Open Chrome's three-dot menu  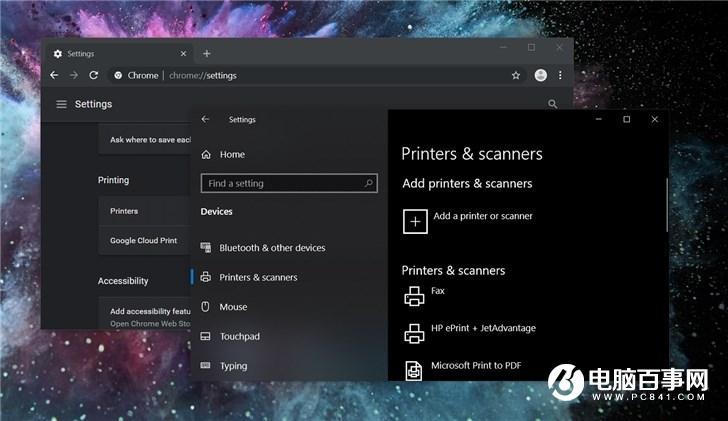pyautogui.click(x=560, y=75)
